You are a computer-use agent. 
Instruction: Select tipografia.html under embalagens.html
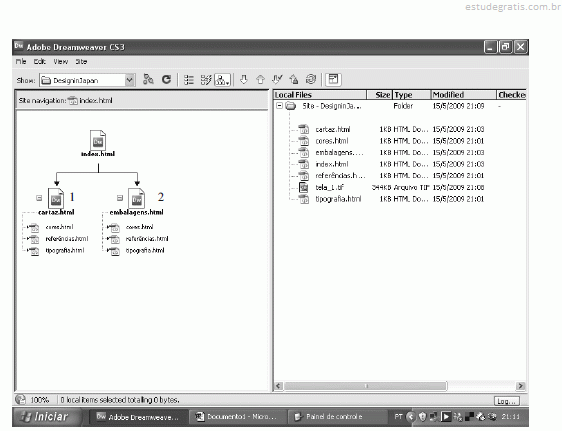coord(145,250)
